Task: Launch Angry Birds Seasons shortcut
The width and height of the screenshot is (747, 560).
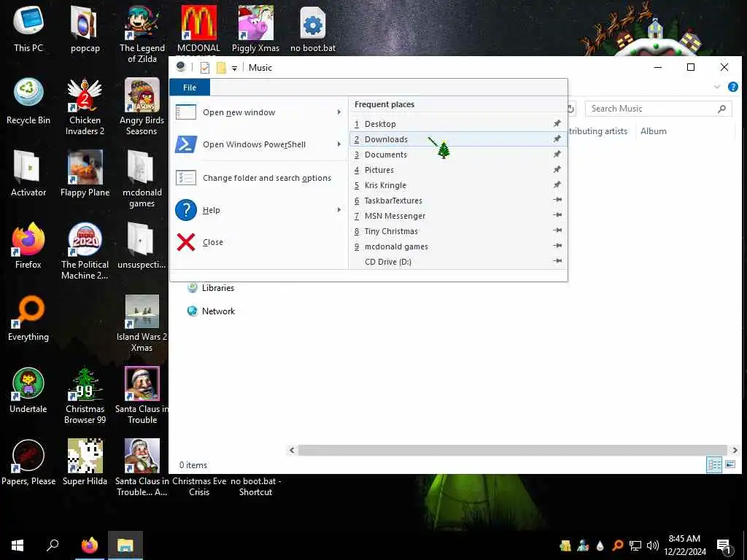Action: [x=142, y=106]
